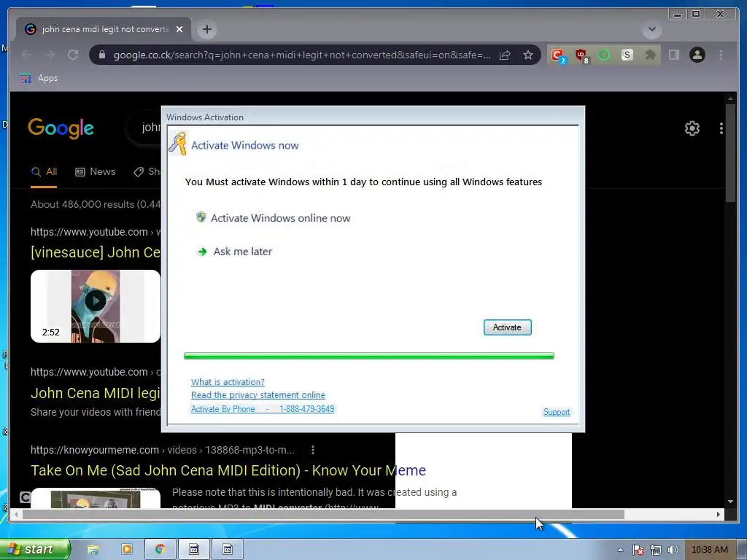Viewport: 747px width, 560px height.
Task: Click the 10:38 AM clock
Action: tap(709, 550)
